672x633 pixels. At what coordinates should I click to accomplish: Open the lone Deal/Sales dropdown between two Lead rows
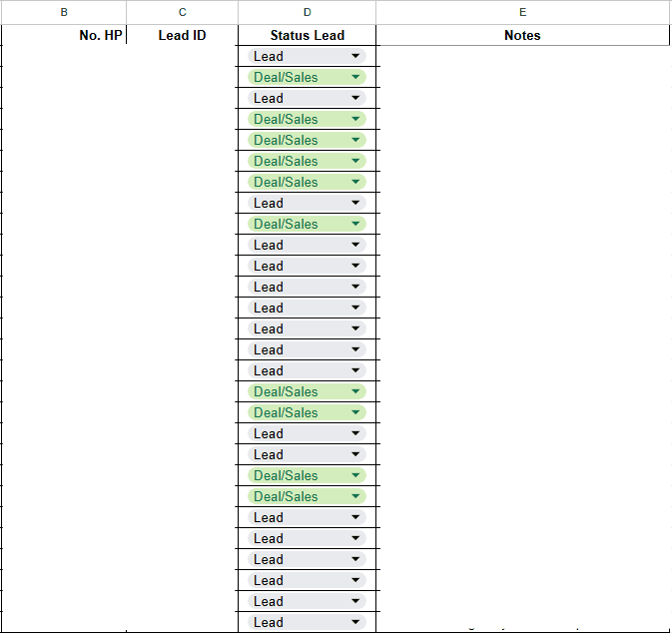307,224
